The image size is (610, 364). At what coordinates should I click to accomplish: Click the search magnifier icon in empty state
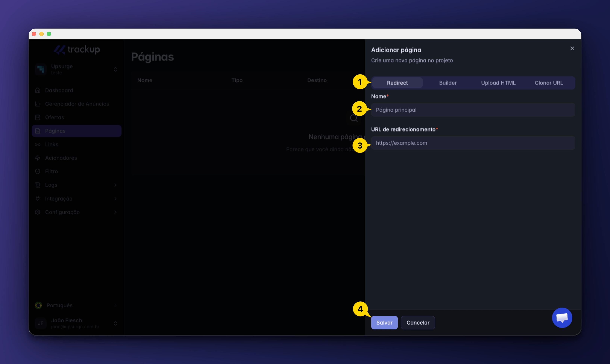354,118
